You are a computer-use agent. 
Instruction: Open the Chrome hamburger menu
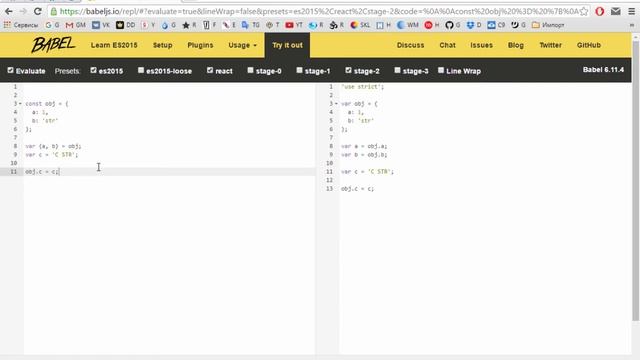tap(631, 11)
